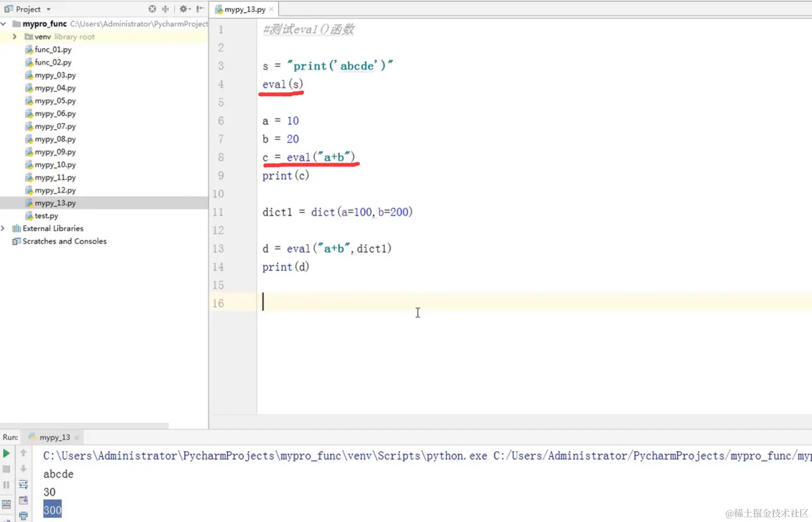
Task: Rerun mypy_13 with the green play button
Action: click(6, 454)
